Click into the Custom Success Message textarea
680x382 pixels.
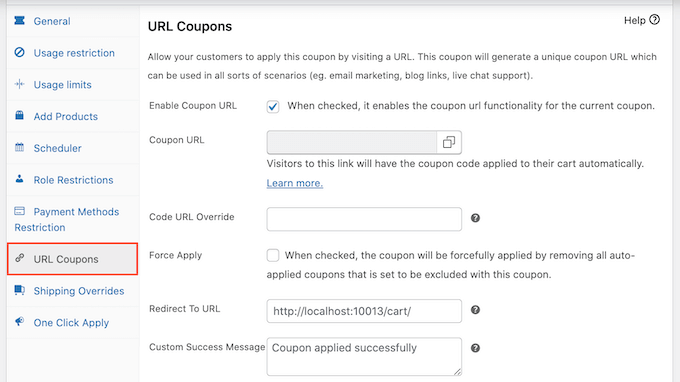364,356
